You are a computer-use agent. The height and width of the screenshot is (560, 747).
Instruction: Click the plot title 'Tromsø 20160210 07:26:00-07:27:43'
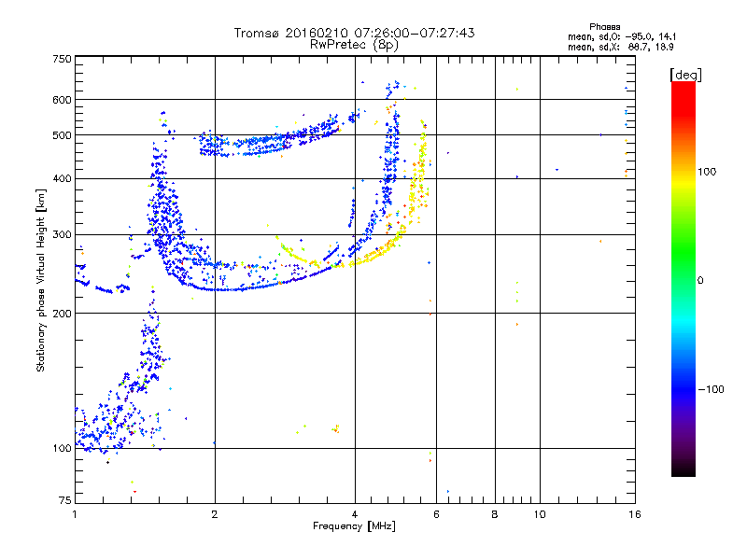354,33
